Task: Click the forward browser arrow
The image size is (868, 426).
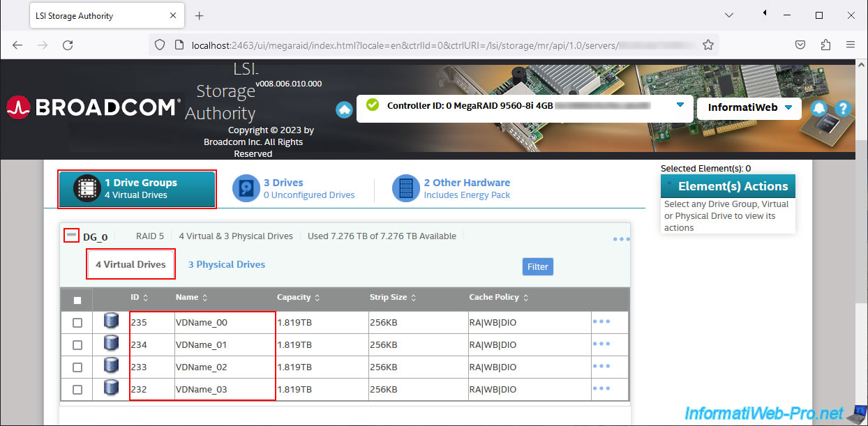Action: pos(43,45)
